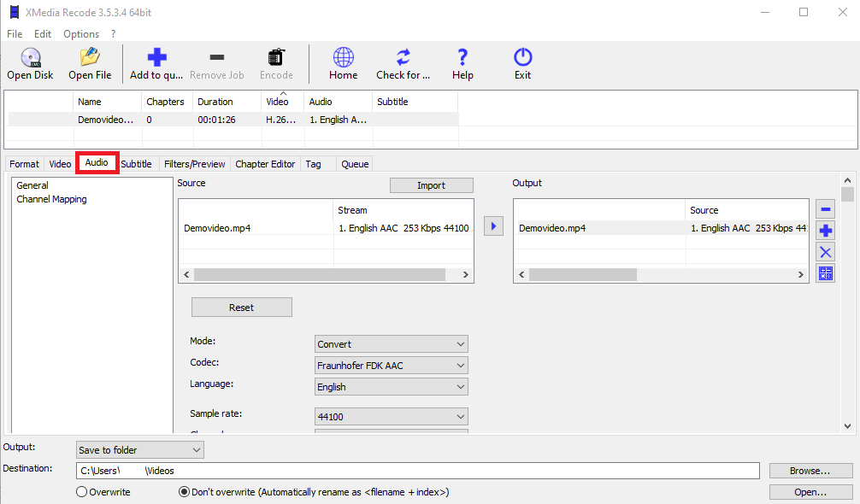
Task: Select Channel Mapping in the left list
Action: click(x=51, y=199)
